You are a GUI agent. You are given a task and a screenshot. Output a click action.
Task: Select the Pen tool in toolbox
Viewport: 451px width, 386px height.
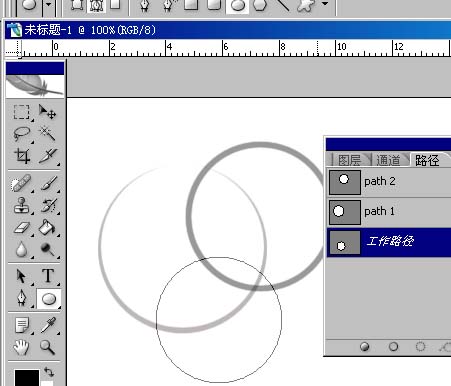click(22, 298)
